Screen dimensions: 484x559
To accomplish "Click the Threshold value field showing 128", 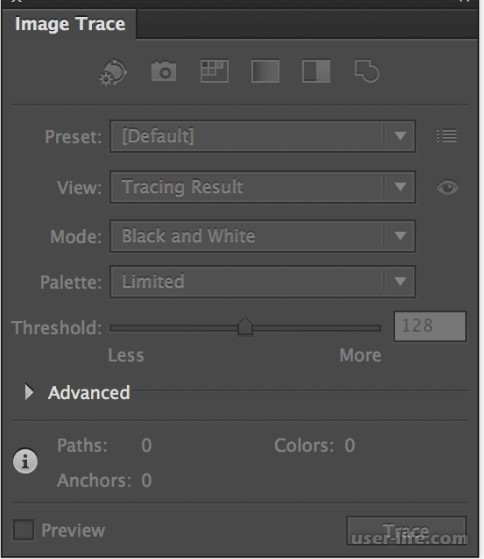I will point(430,326).
